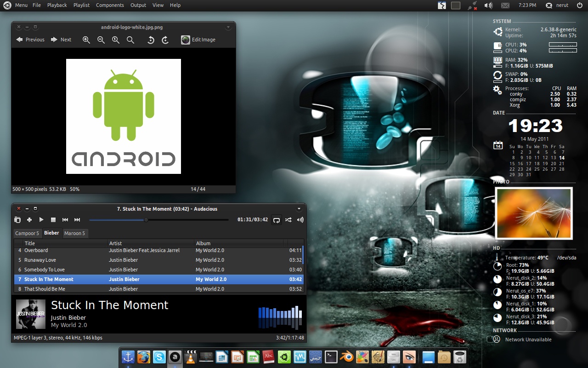This screenshot has width=588, height=368.
Task: Set image zoom to normal size
Action: click(116, 40)
